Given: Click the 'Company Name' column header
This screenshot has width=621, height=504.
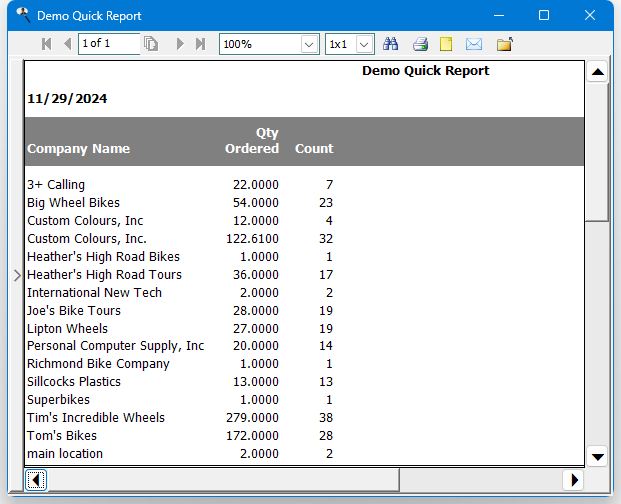Looking at the screenshot, I should click(x=78, y=148).
